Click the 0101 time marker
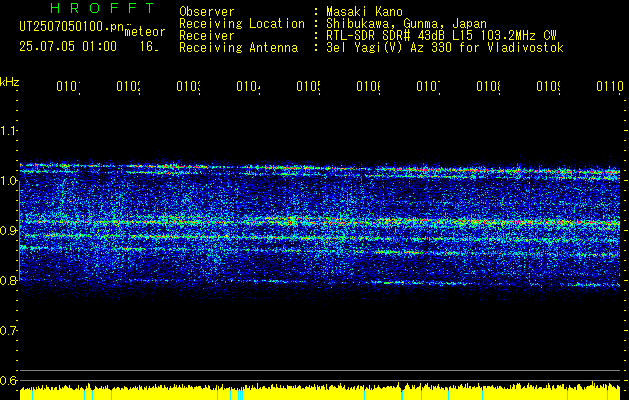Screen dimensions: 629x400 click(68, 86)
